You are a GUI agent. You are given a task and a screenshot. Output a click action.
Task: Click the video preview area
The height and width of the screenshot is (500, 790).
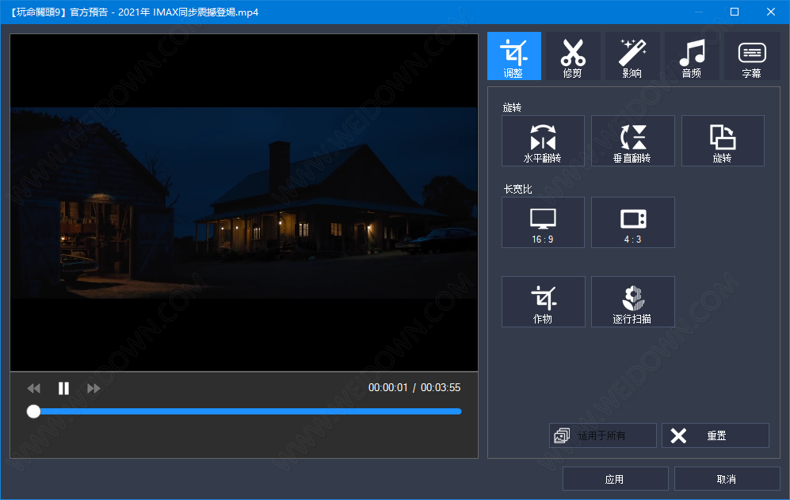(x=244, y=203)
